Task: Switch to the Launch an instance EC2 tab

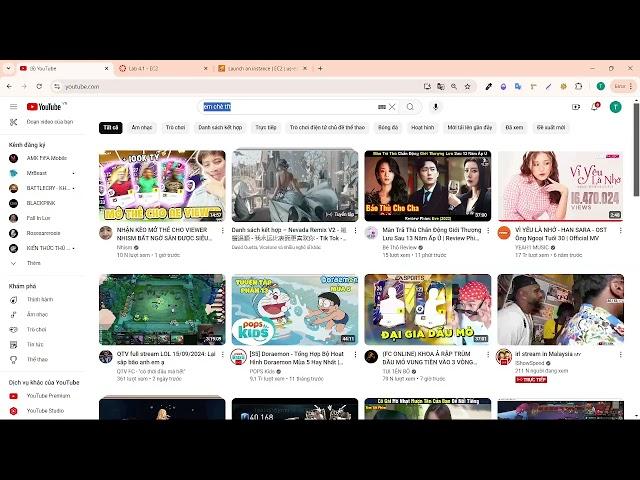Action: pyautogui.click(x=262, y=69)
